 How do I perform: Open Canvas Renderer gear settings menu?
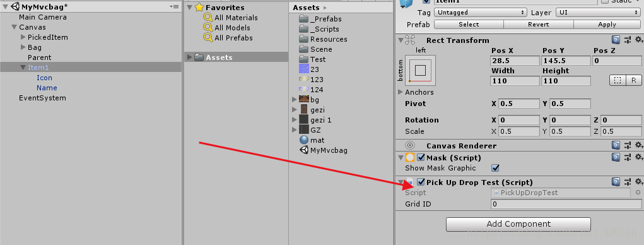click(639, 145)
